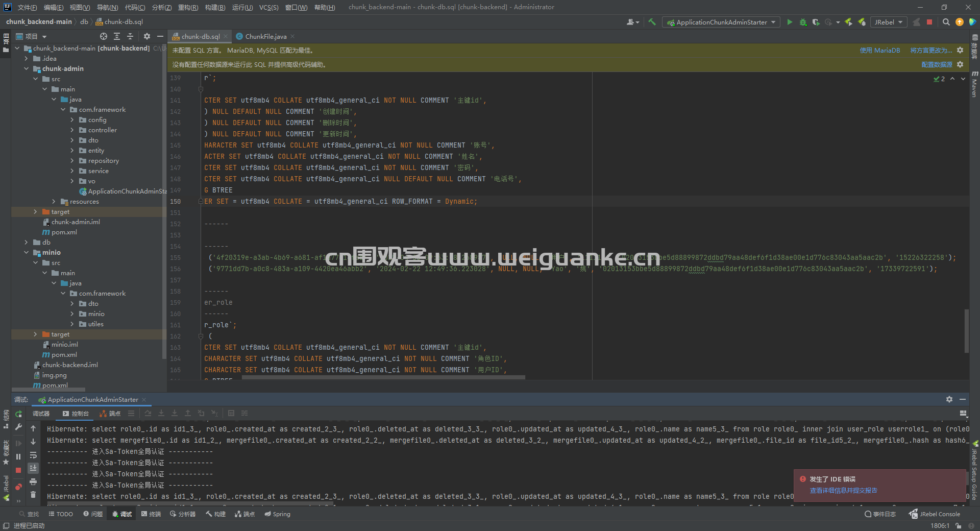Collapse the chunk-admin module node
980x531 pixels.
point(26,68)
